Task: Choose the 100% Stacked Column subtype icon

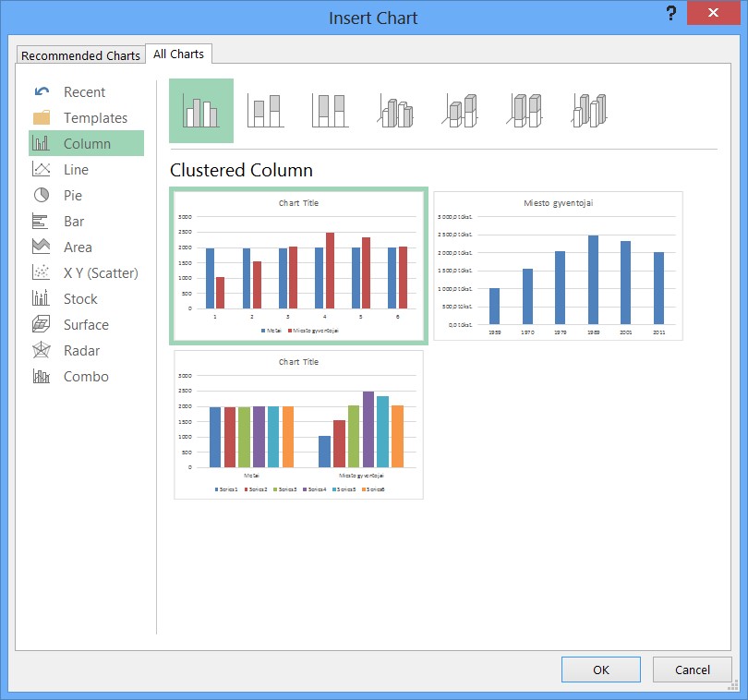Action: pos(330,111)
